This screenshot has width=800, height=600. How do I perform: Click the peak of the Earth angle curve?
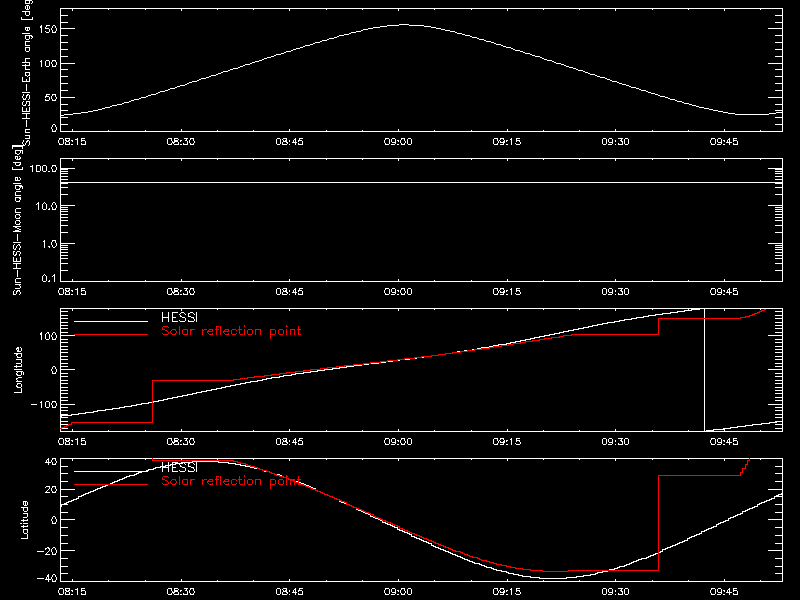tap(405, 24)
